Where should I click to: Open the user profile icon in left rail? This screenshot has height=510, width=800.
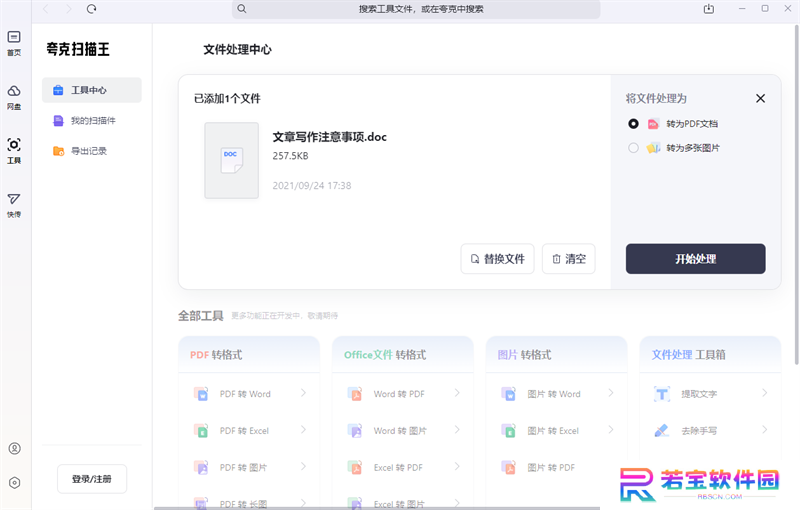(x=14, y=448)
